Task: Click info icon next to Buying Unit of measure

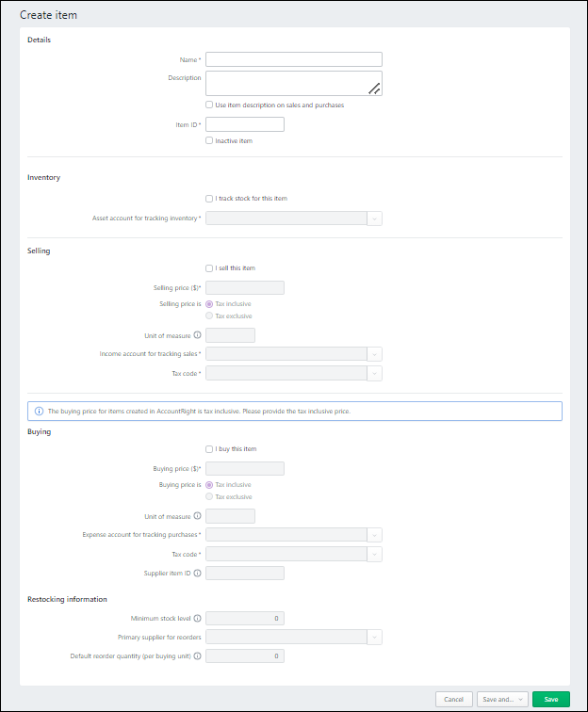Action: click(x=198, y=516)
